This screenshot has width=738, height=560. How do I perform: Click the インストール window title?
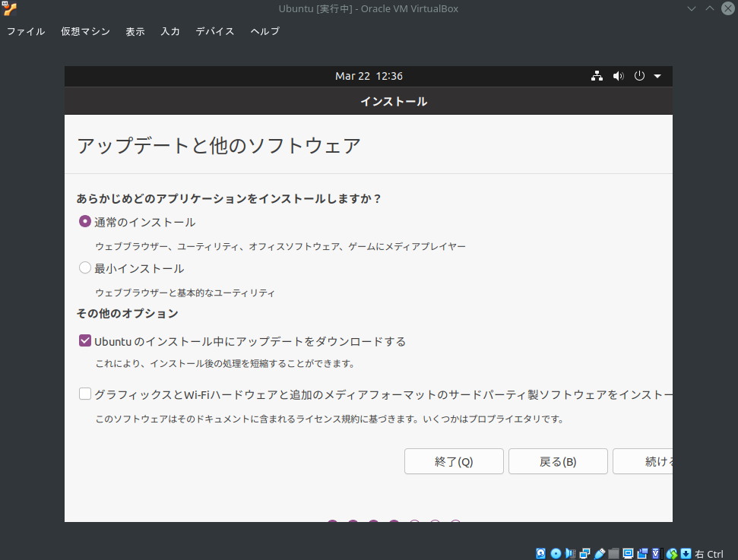(394, 102)
